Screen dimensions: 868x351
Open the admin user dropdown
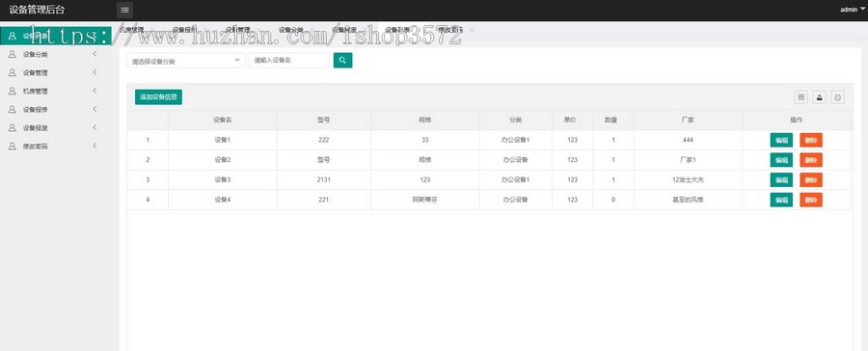[852, 10]
